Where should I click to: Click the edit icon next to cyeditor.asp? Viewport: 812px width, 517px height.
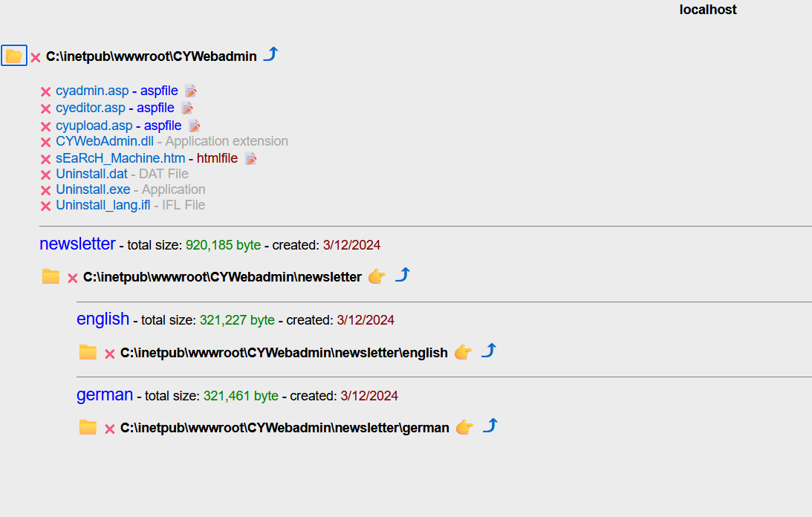tap(187, 108)
